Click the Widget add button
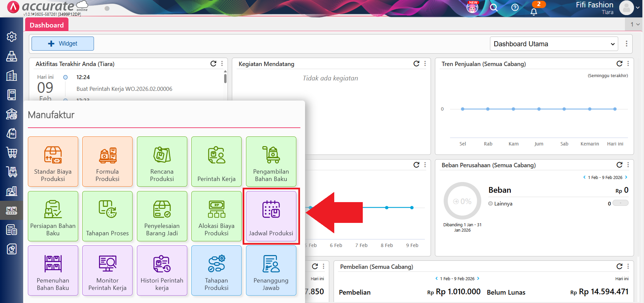This screenshot has width=644, height=303. pos(63,44)
